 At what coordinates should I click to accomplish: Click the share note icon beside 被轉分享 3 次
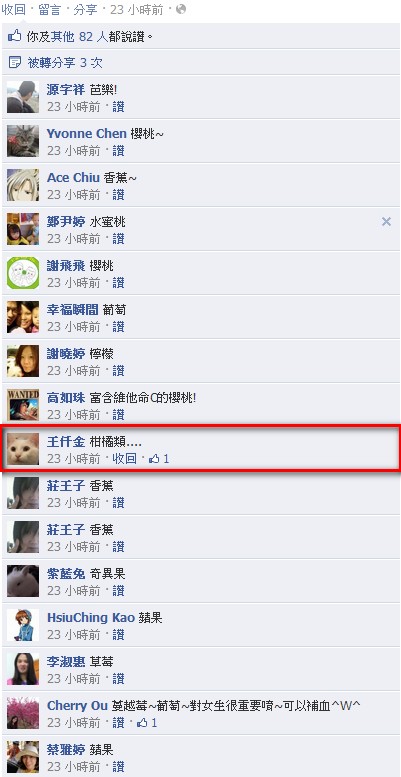[x=15, y=62]
